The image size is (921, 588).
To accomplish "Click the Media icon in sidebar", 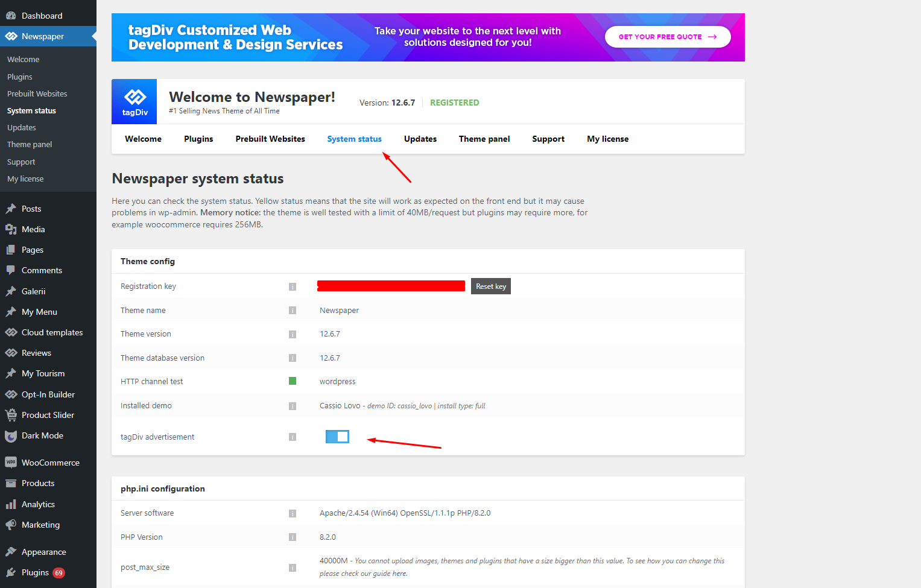I will click(x=11, y=229).
